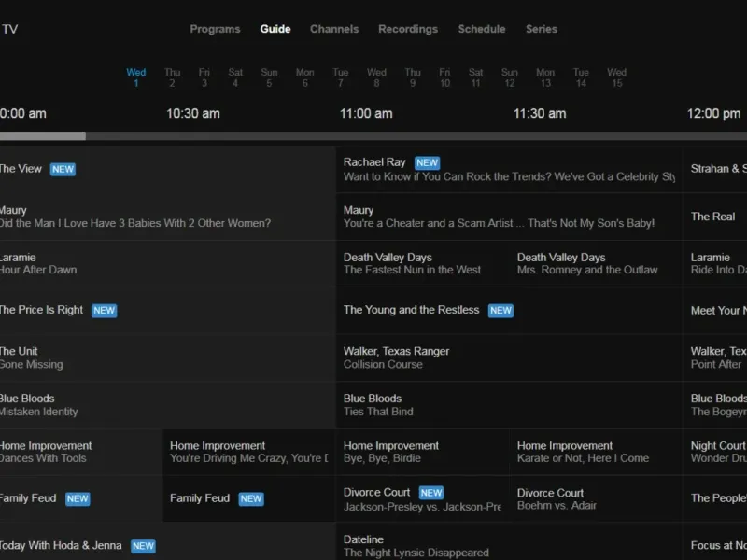
Task: Open The View program listing
Action: click(167, 169)
